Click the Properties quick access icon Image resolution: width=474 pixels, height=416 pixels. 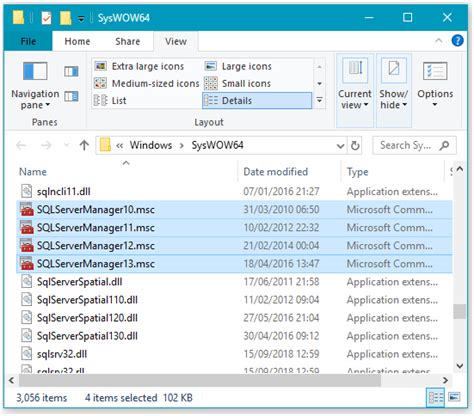[47, 18]
